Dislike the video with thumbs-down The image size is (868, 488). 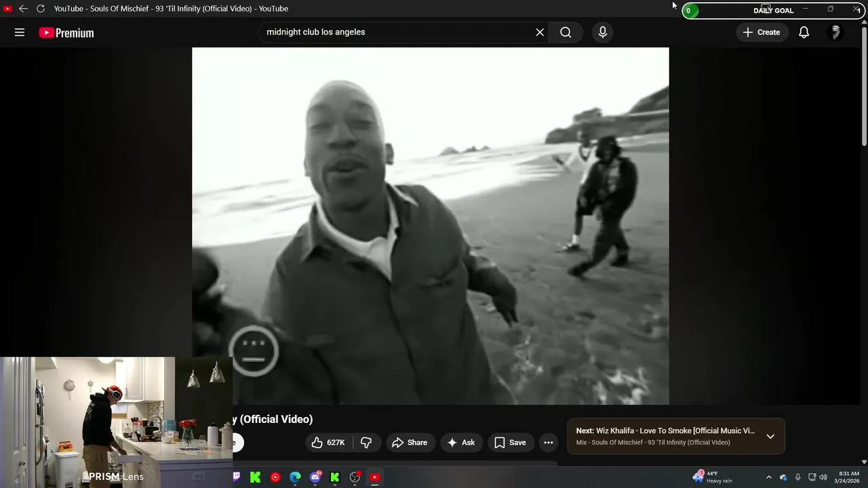coord(366,443)
